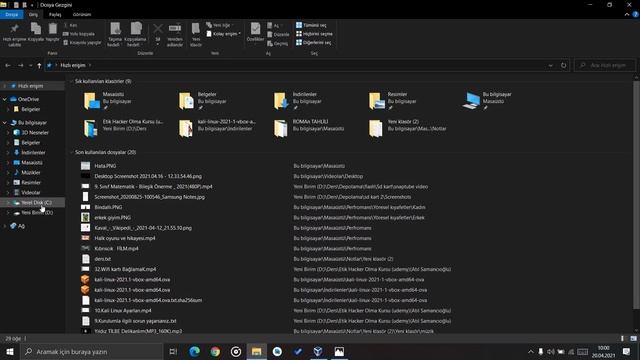Select the ders.txt file
The image size is (640, 360).
102,259
